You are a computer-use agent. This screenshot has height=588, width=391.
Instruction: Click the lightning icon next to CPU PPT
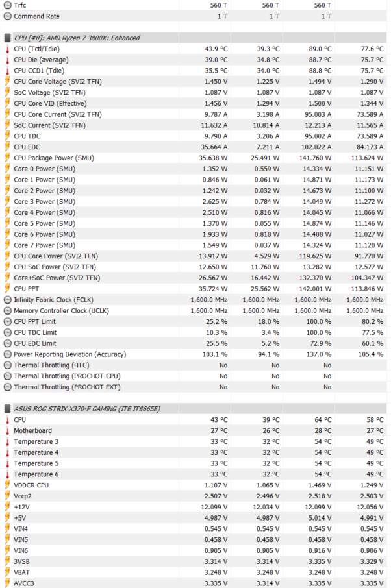[7, 289]
